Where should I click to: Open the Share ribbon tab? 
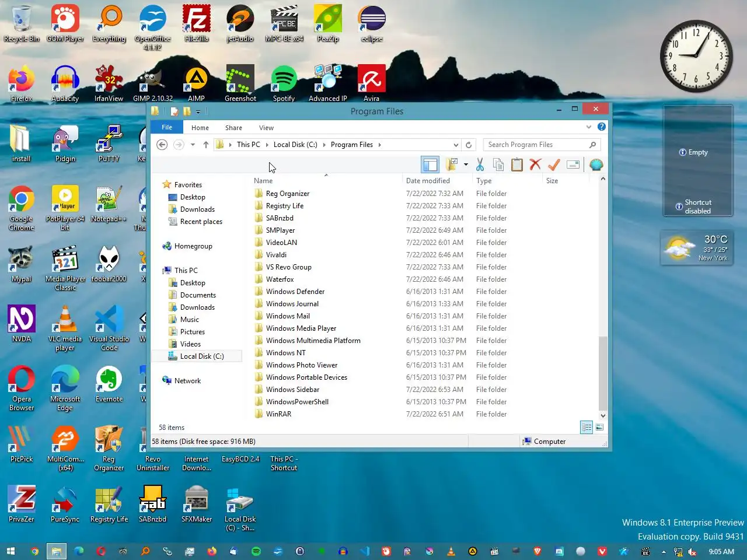(233, 128)
